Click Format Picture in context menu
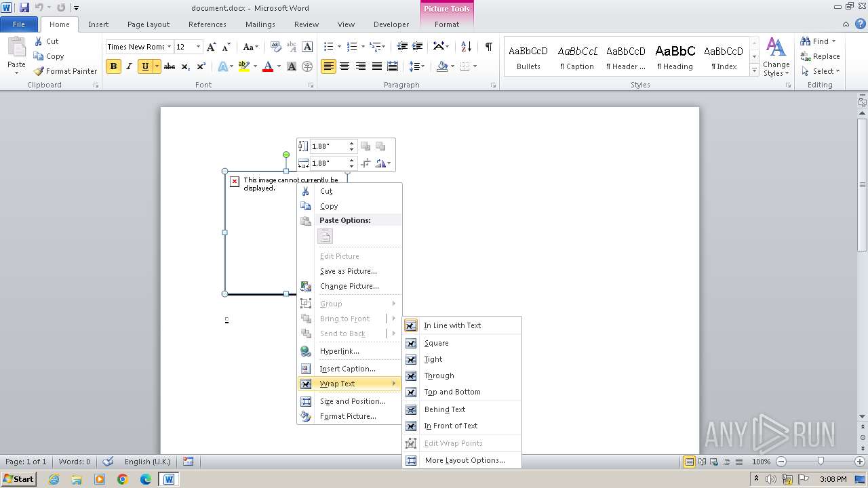This screenshot has height=488, width=868. pos(350,416)
